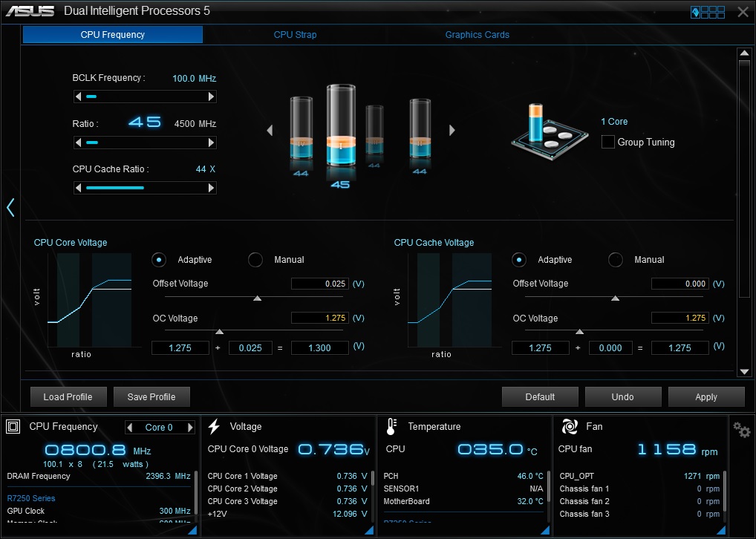Click the BCLK Frequency slider bar
This screenshot has height=539, width=756.
click(x=145, y=97)
